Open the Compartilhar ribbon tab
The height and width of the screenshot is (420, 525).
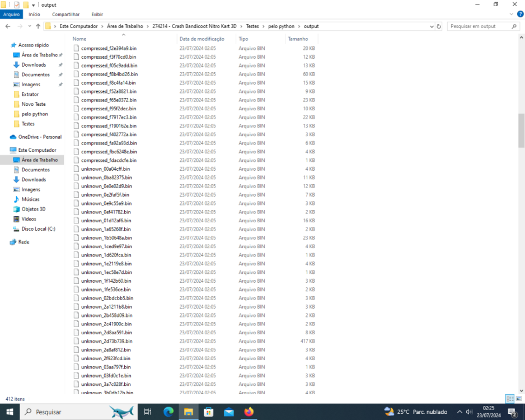[65, 15]
